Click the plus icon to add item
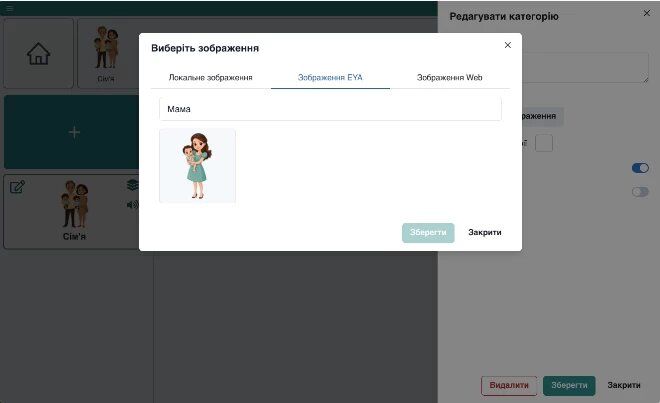The height and width of the screenshot is (403, 660). (73, 132)
